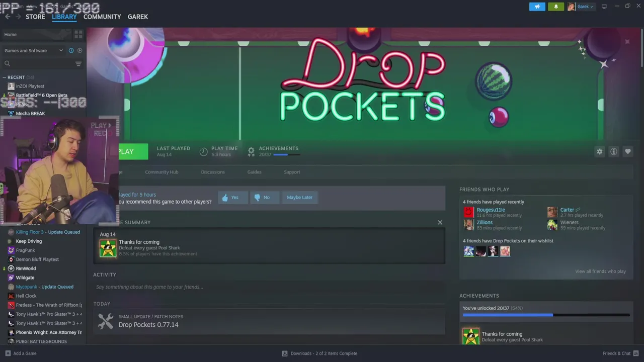This screenshot has height=362, width=644.
Task: Click the RimWorld game icon
Action: click(11, 268)
